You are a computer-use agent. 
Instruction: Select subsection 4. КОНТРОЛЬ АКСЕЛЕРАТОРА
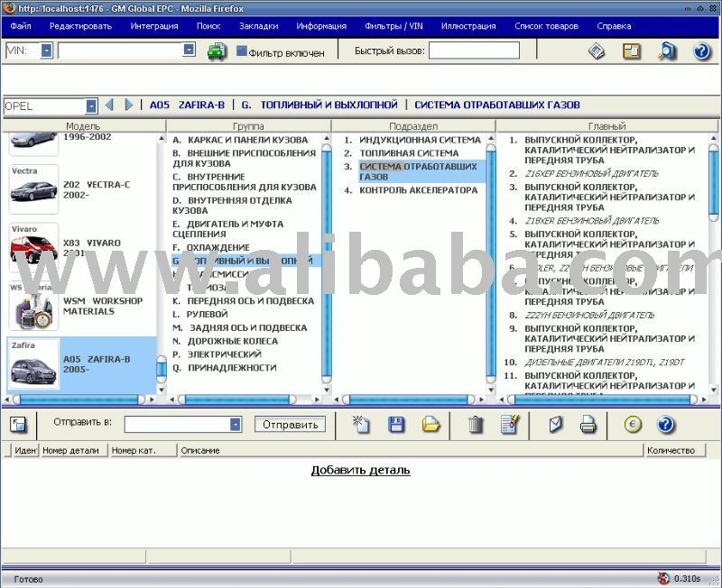click(x=411, y=190)
